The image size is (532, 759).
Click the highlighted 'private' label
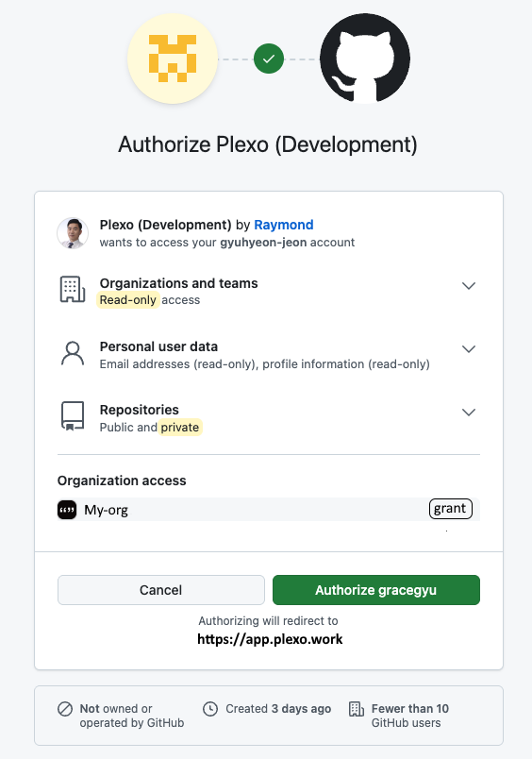point(180,428)
